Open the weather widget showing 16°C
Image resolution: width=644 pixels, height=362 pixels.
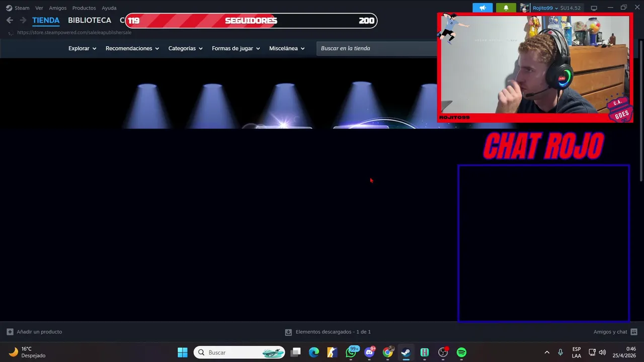click(28, 352)
